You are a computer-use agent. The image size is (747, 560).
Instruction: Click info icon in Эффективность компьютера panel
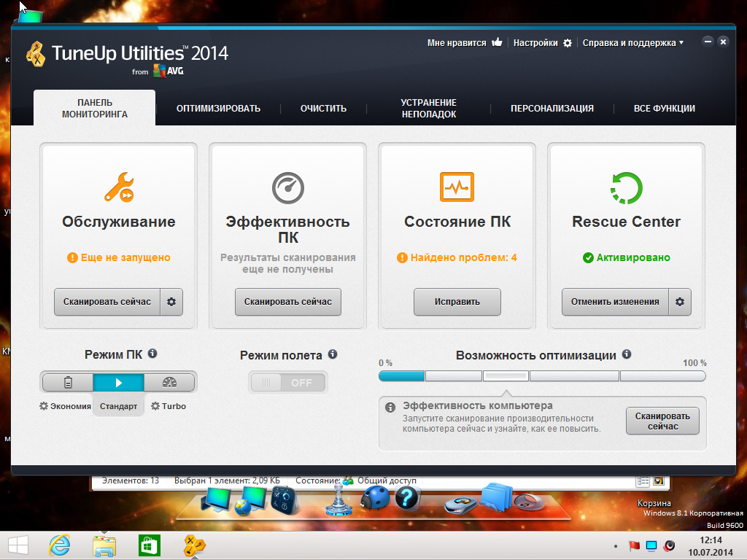tap(390, 408)
